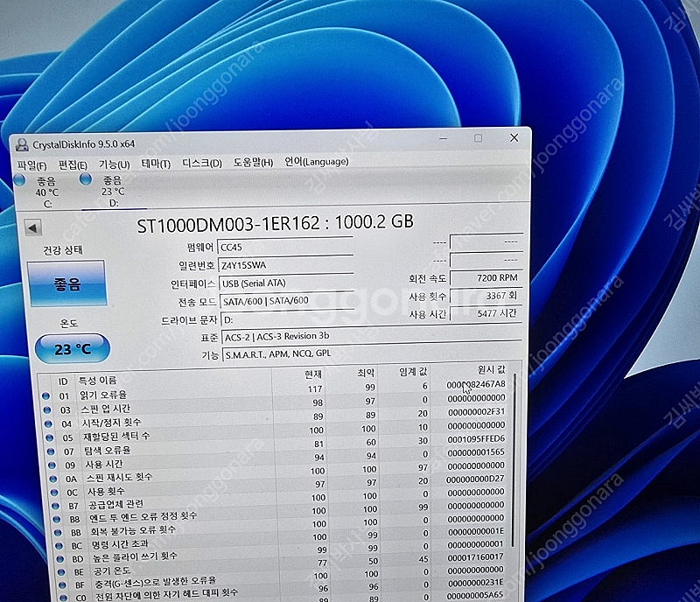Click the 특성 이름 column header
The height and width of the screenshot is (602, 700).
97,381
